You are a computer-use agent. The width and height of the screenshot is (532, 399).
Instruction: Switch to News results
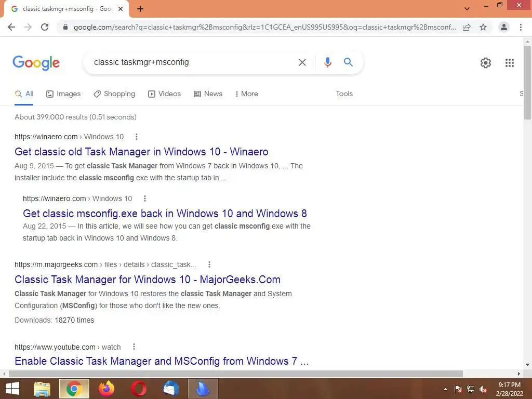pyautogui.click(x=208, y=94)
